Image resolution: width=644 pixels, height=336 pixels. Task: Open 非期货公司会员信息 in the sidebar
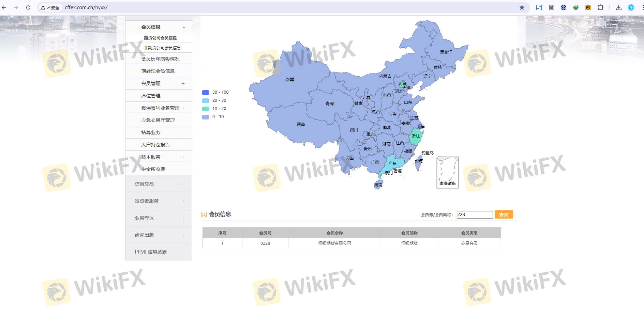point(162,48)
